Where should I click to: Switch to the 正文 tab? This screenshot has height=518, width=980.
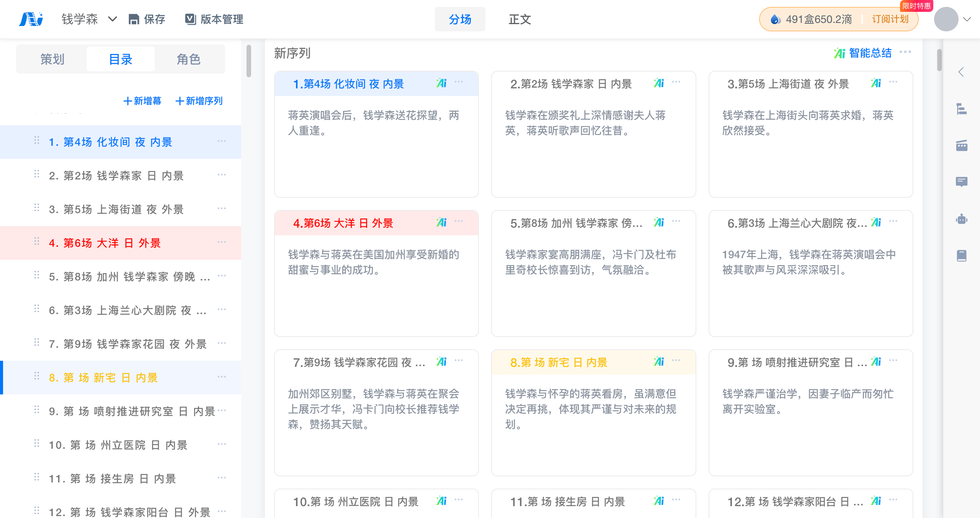coord(519,19)
